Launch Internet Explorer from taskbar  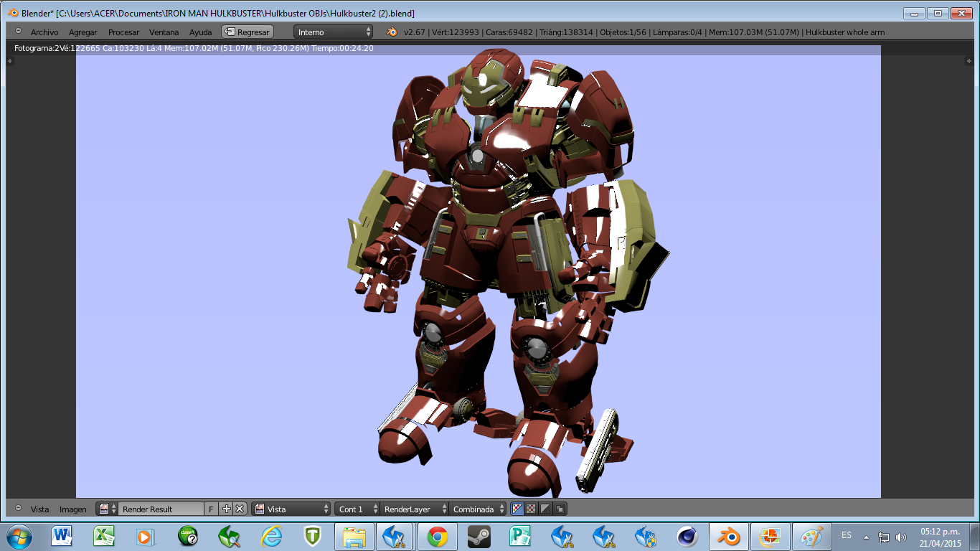click(271, 536)
